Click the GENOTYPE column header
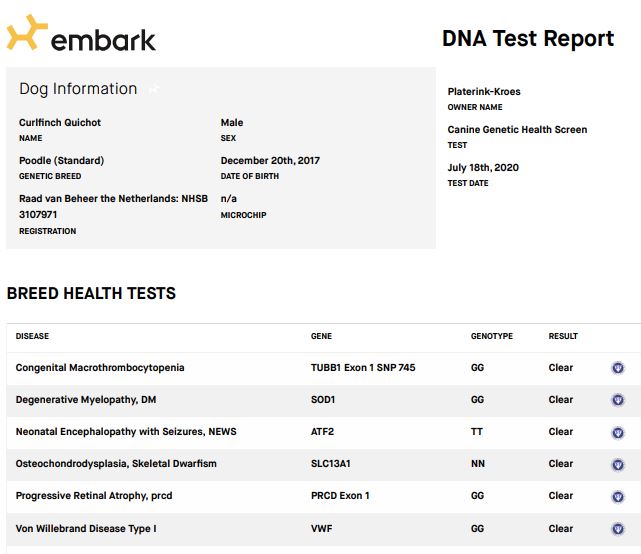This screenshot has height=554, width=641. tap(492, 336)
